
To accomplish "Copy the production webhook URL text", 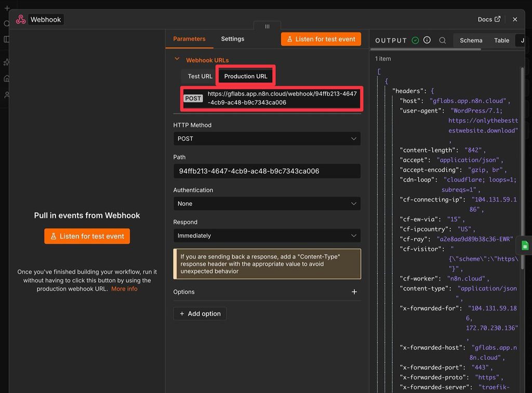I will (282, 98).
